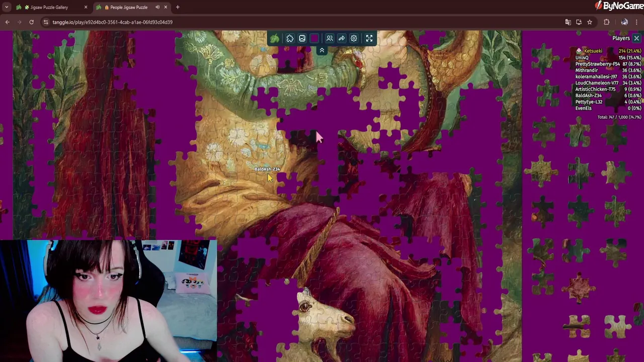The width and height of the screenshot is (644, 362).
Task: Open the browser profile avatar
Action: point(624,22)
